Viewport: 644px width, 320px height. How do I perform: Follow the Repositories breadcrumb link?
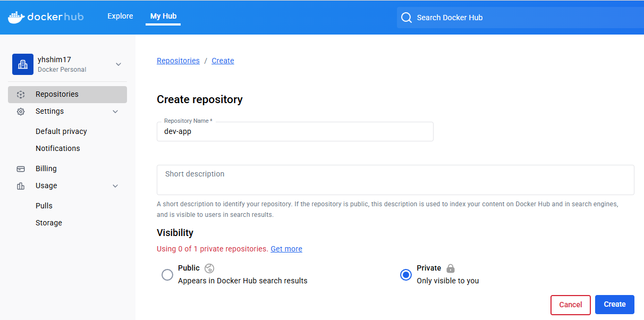coord(178,61)
